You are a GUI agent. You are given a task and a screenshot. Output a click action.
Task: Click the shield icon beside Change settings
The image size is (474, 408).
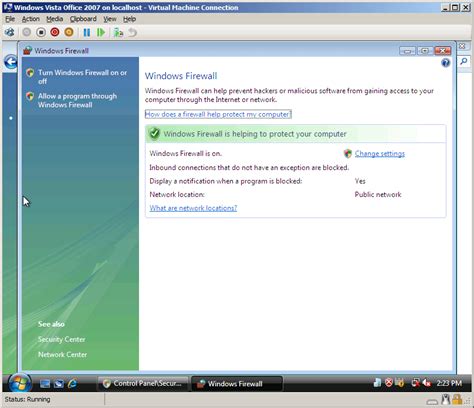pyautogui.click(x=348, y=154)
